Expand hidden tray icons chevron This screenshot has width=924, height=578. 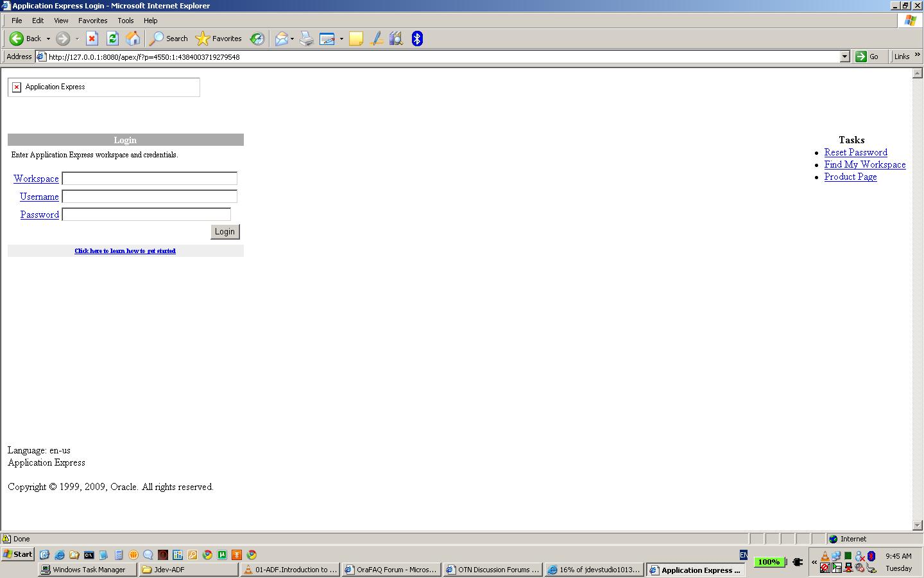(x=814, y=563)
